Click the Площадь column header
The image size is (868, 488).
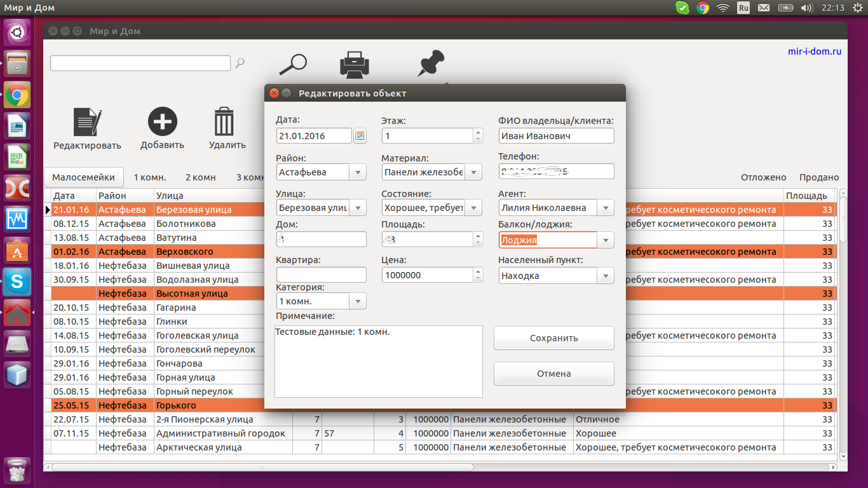pyautogui.click(x=809, y=196)
